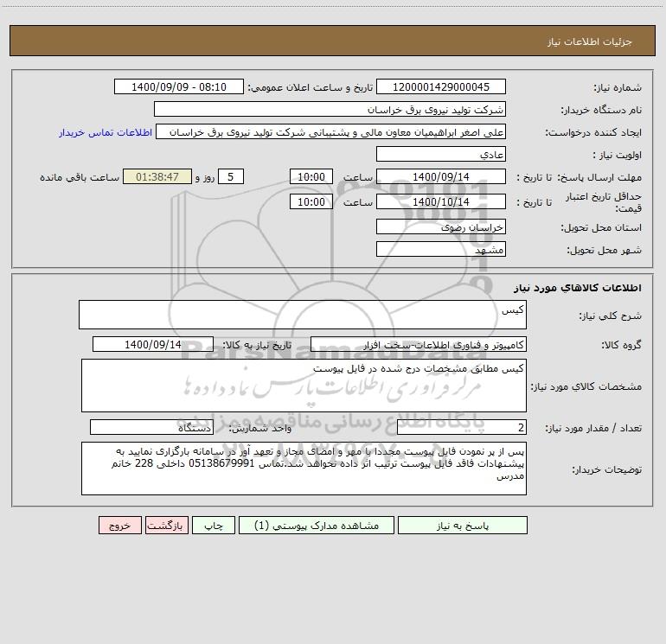Click delivery province field 'خراسان رضوی'
Screen dimensions: 666x644
[x=441, y=226]
